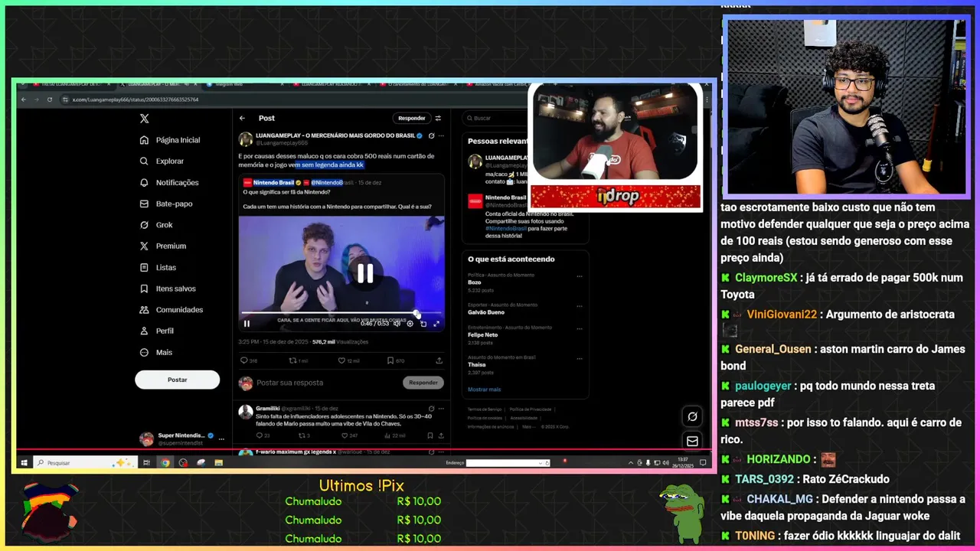Click Windows taskbar Pesquisar search box
Screen dimensions: 980x551
coord(84,462)
